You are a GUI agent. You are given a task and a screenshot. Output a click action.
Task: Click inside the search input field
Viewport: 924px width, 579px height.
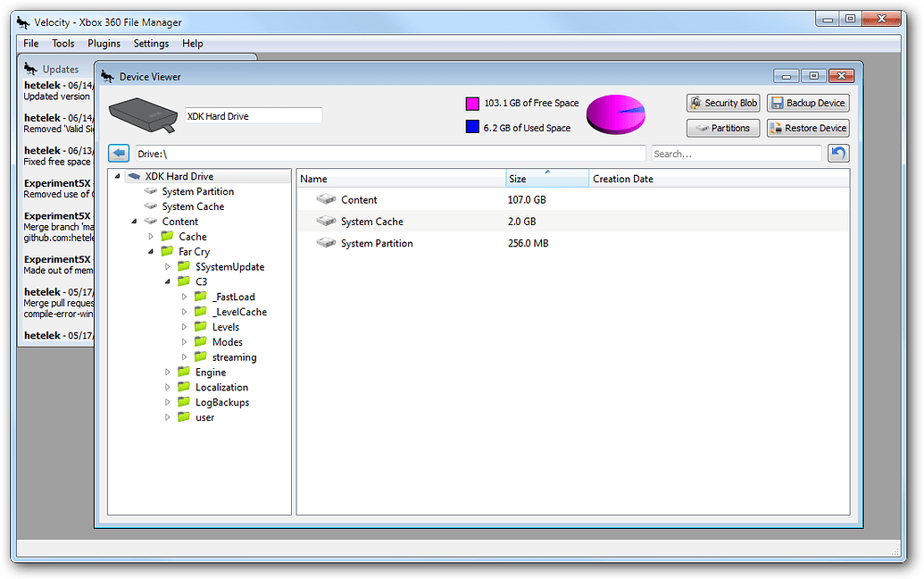point(737,153)
